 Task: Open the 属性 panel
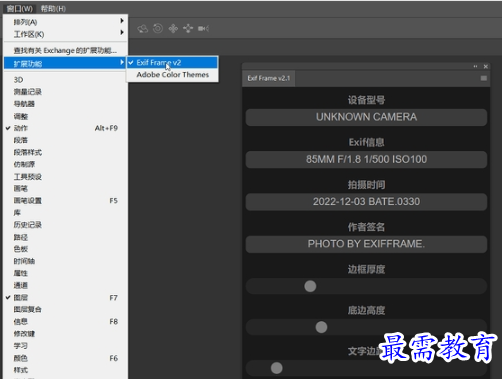66,273
